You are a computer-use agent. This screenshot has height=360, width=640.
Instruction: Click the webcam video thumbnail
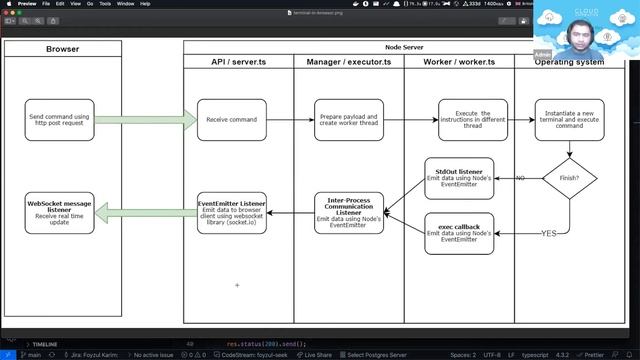pyautogui.click(x=587, y=30)
